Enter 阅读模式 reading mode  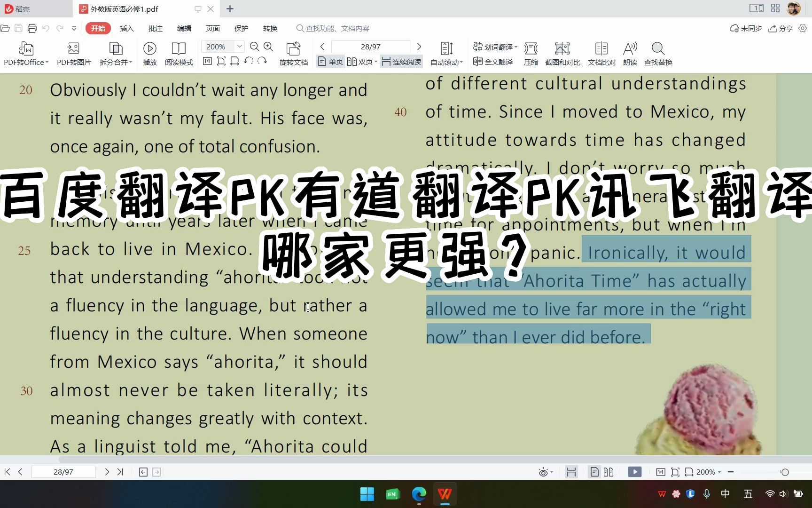[179, 54]
